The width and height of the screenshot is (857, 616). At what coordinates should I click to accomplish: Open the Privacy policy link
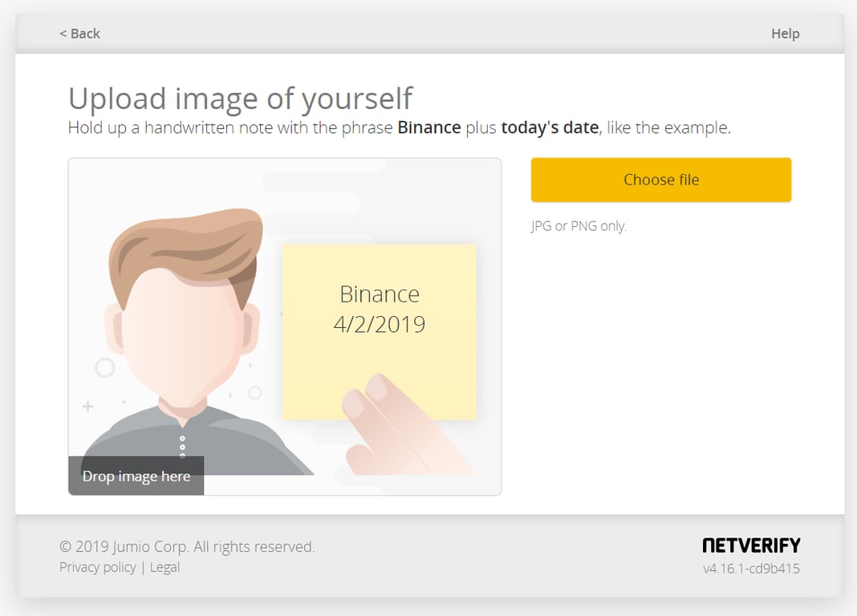point(98,567)
